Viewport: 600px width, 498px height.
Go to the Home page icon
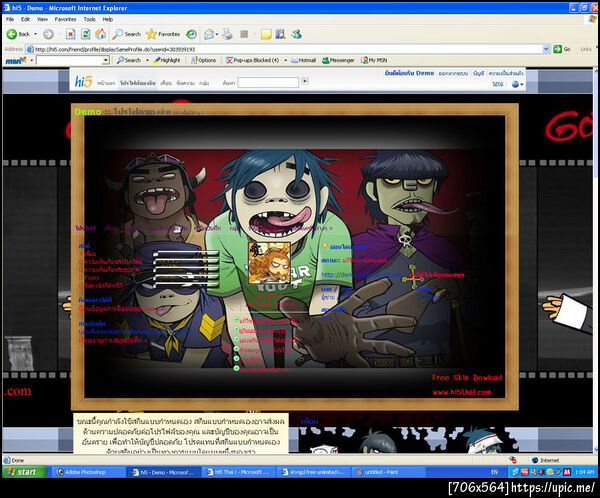coord(101,34)
